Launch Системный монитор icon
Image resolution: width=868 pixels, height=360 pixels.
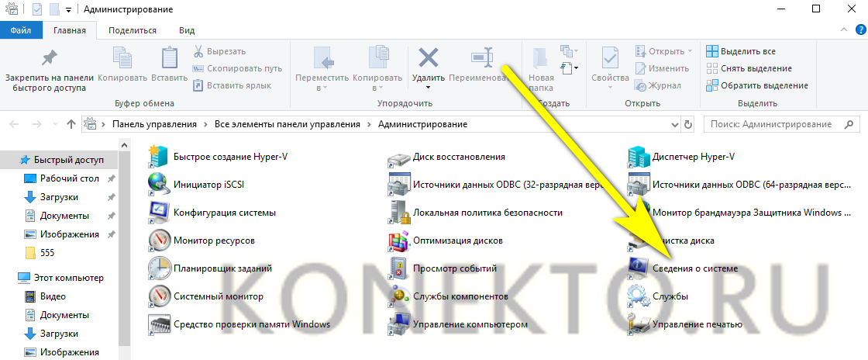click(x=159, y=296)
